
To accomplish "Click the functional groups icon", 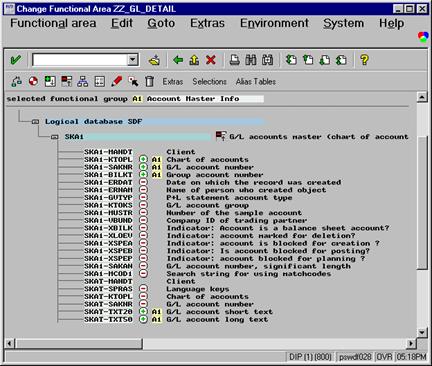I will coord(67,81).
